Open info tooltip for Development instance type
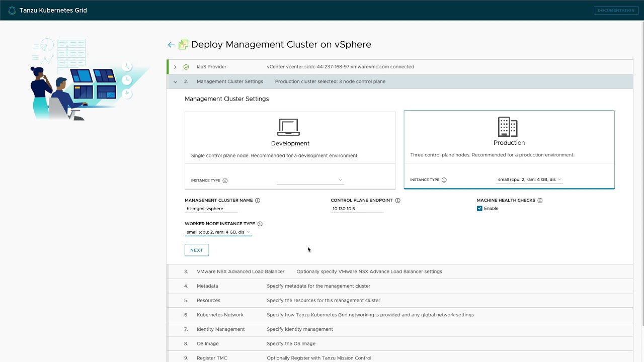 (x=225, y=180)
